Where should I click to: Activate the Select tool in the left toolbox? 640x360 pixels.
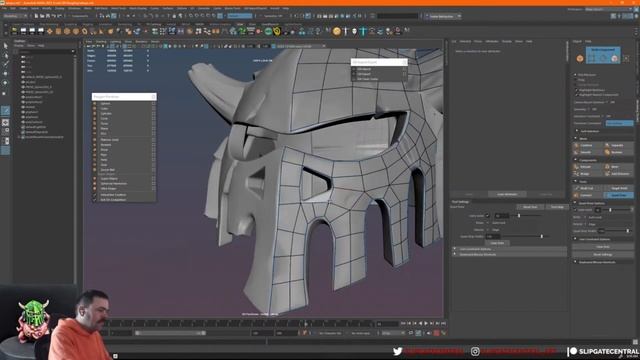point(5,46)
